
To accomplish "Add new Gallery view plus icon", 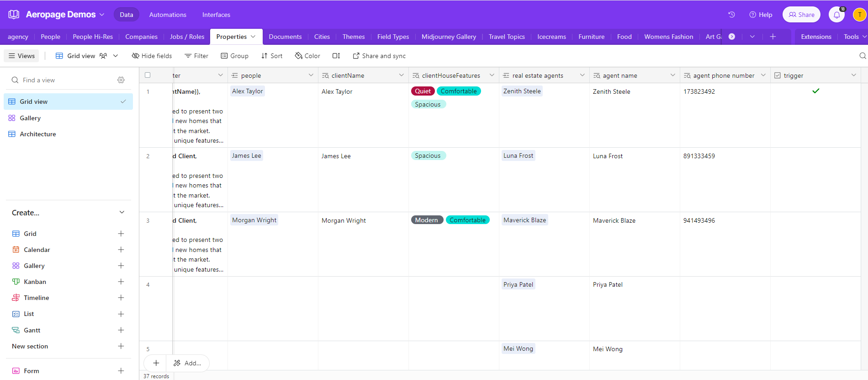I will coord(121,266).
